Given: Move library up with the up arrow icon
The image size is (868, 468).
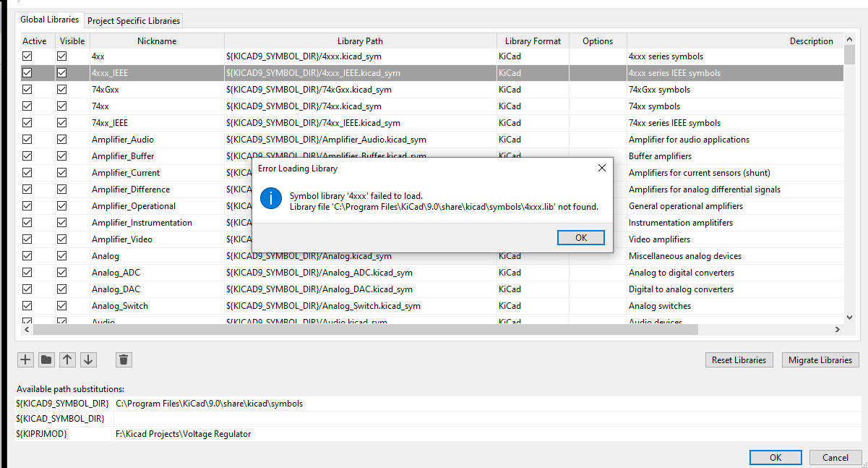Looking at the screenshot, I should pos(67,359).
